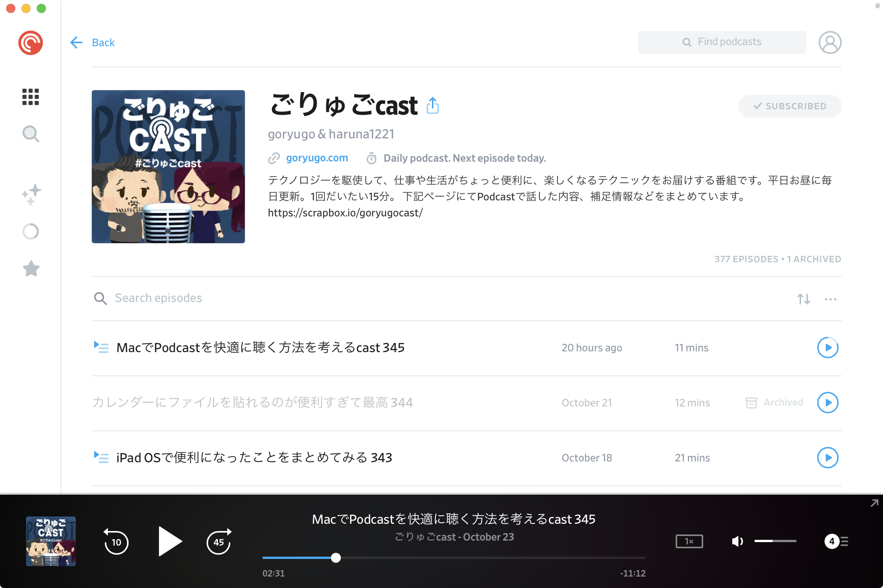Open the user profile account icon
The image size is (883, 588).
[829, 42]
